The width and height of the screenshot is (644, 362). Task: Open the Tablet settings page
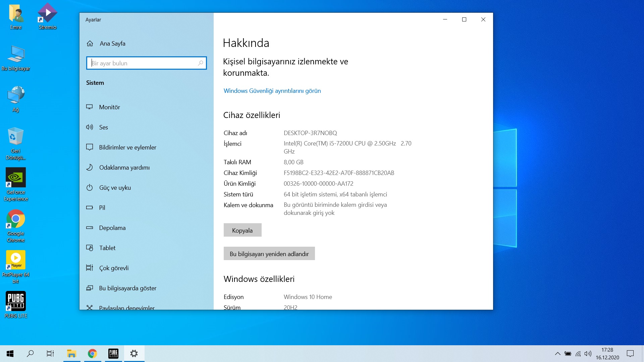(x=147, y=248)
